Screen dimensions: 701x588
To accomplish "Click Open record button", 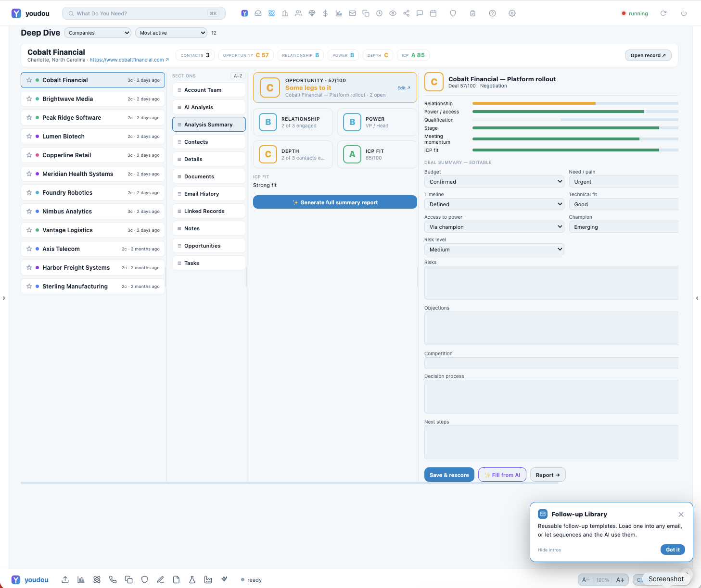I will pyautogui.click(x=648, y=55).
